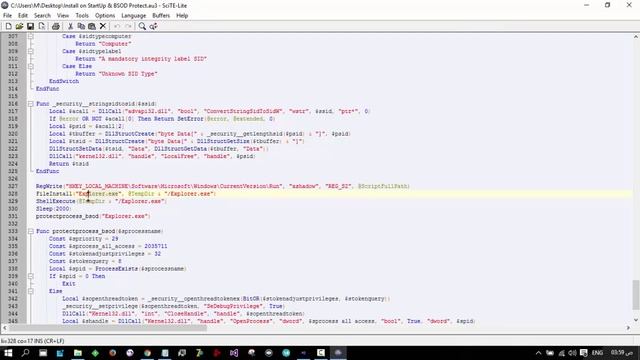The width and height of the screenshot is (640, 360).
Task: Click line number 333 in the margin
Action: coord(13,231)
